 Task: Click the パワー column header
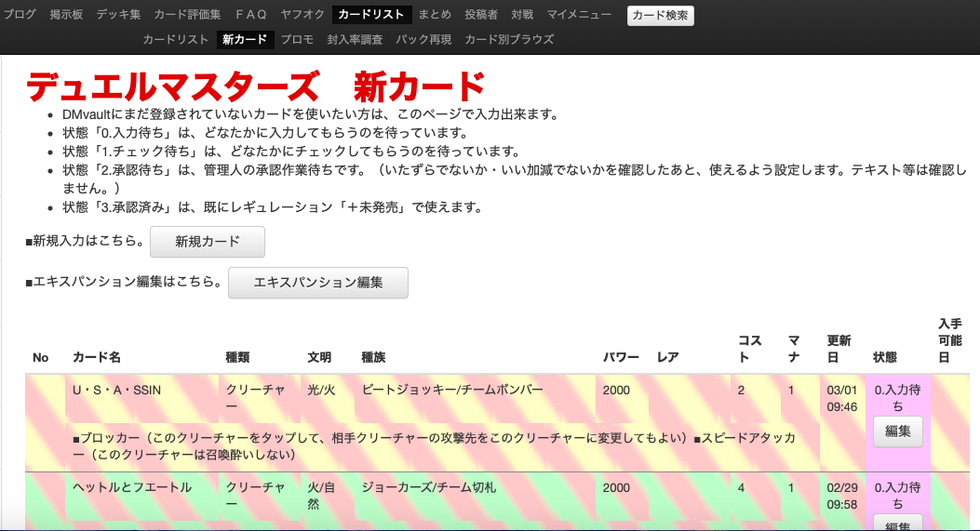pyautogui.click(x=621, y=357)
